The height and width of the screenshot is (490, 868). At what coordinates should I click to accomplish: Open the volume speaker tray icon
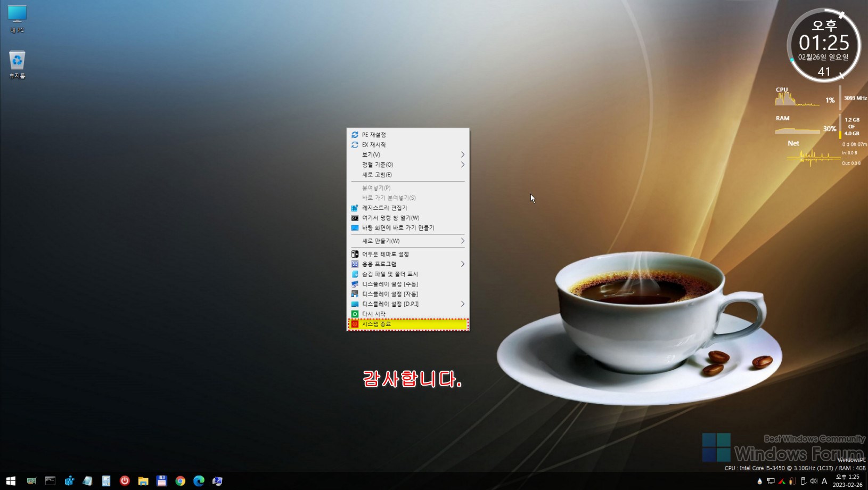(814, 481)
